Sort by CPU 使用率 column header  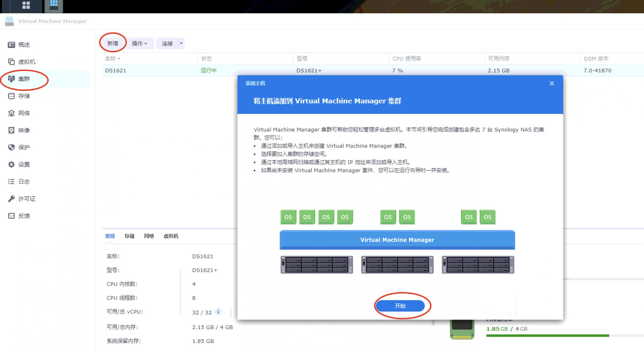point(437,59)
